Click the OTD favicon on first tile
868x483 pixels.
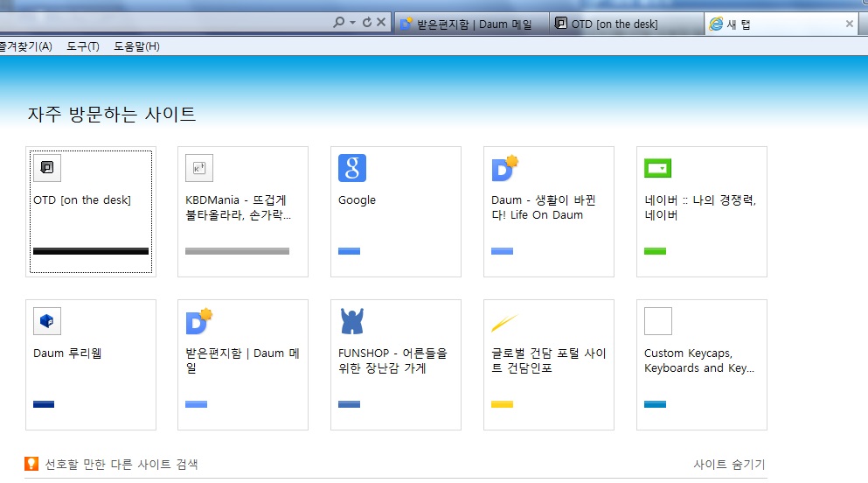coord(47,168)
